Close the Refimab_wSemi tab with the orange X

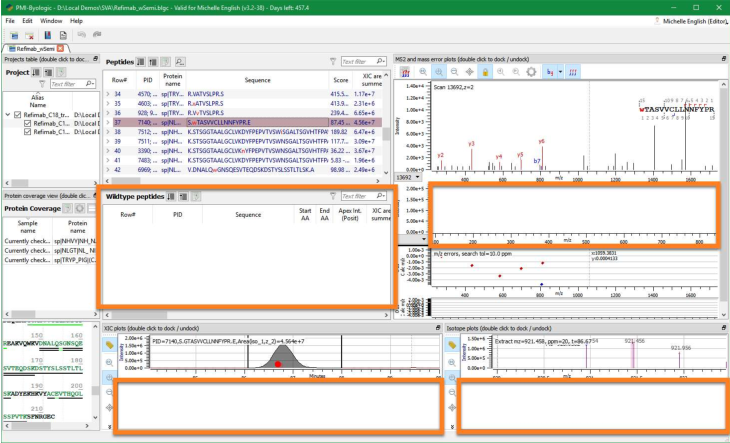pyautogui.click(x=60, y=48)
